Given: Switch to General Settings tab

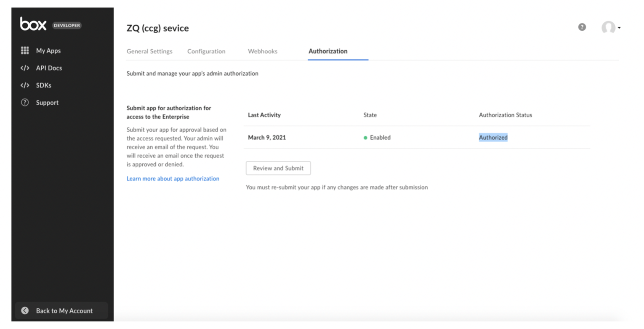Looking at the screenshot, I should 149,51.
